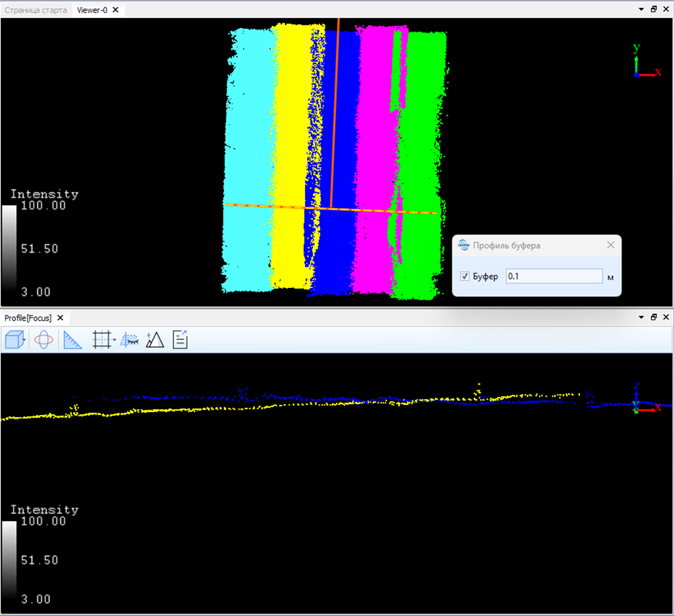Screen dimensions: 674x616
Task: Open the Viewer-0 panel options dropdown arrow
Action: (641, 9)
